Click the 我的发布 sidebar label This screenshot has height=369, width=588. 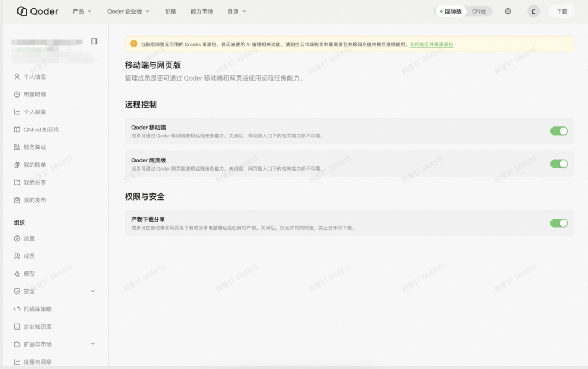(35, 200)
